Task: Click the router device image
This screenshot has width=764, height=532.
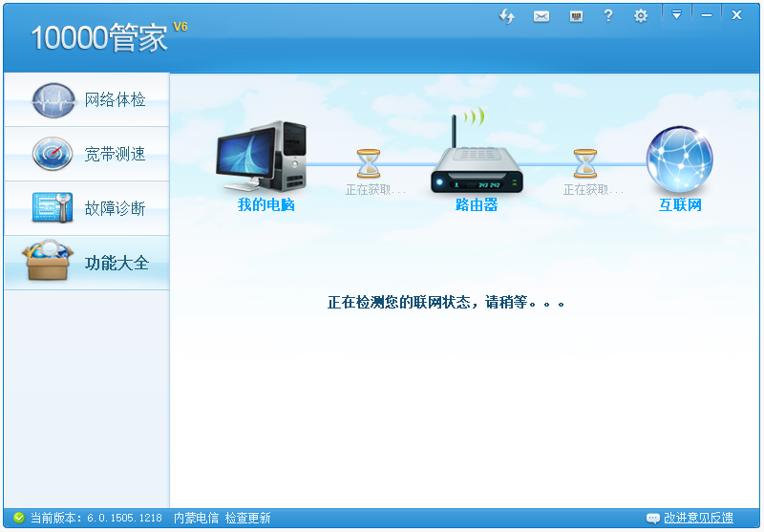Action: pos(477,152)
